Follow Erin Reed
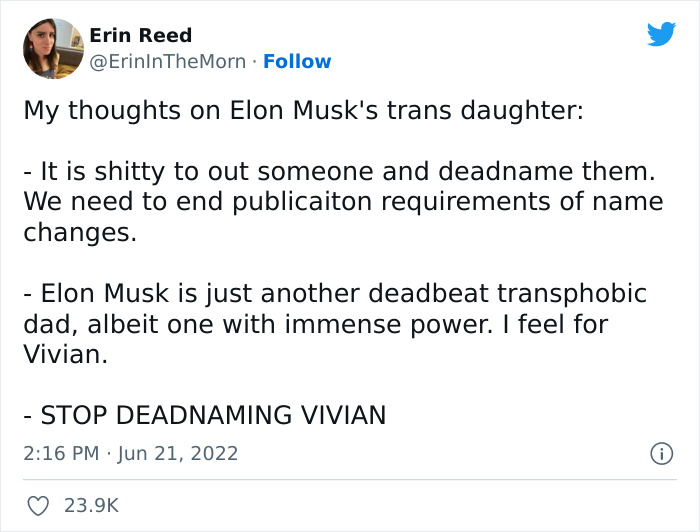The height and width of the screenshot is (532, 700). pyautogui.click(x=297, y=61)
